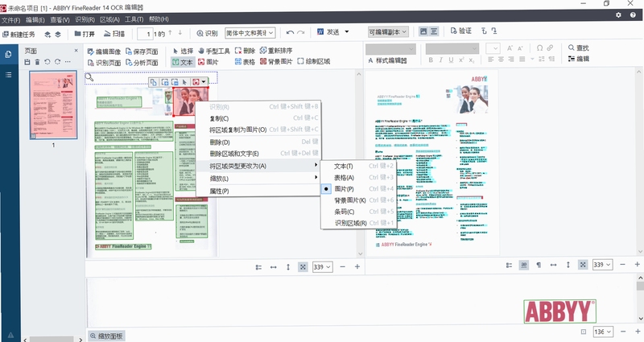Viewport: 644px width, 342px height.
Task: Select the 文本 text area tool
Action: [183, 62]
